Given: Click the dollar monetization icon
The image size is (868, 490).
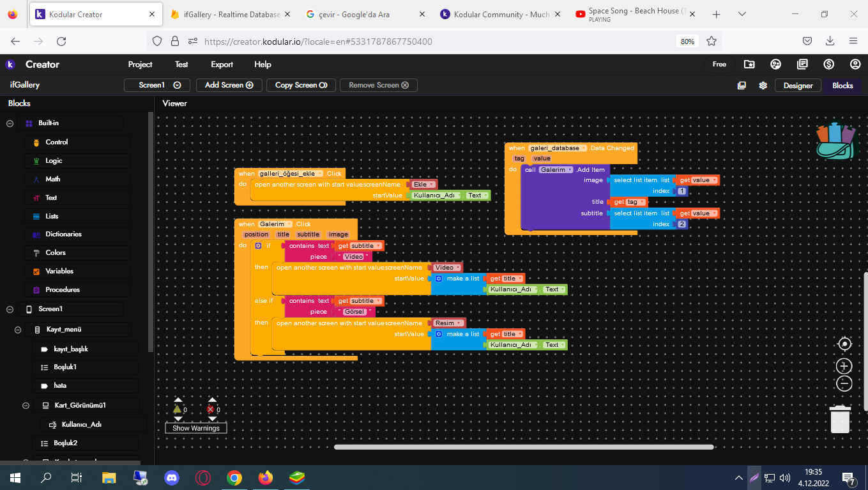Looking at the screenshot, I should pyautogui.click(x=828, y=64).
